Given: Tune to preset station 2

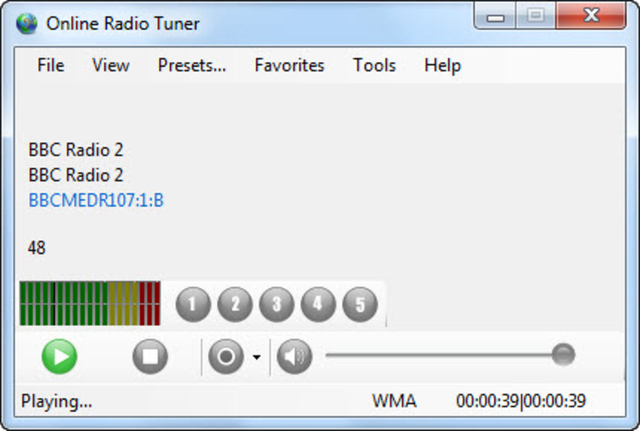Looking at the screenshot, I should point(235,304).
